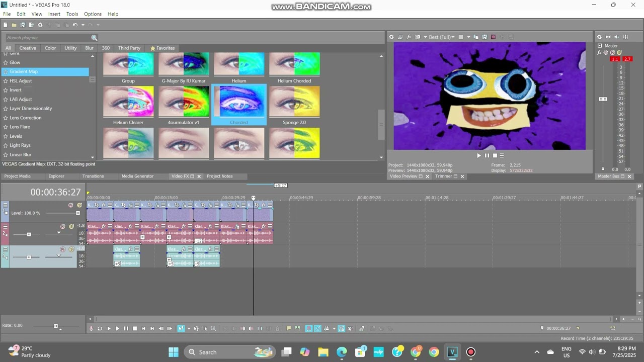Open the Insert menu

pyautogui.click(x=54, y=14)
